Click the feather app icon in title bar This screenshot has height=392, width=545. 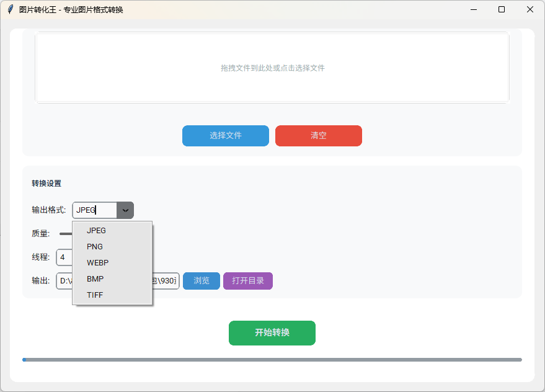10,9
